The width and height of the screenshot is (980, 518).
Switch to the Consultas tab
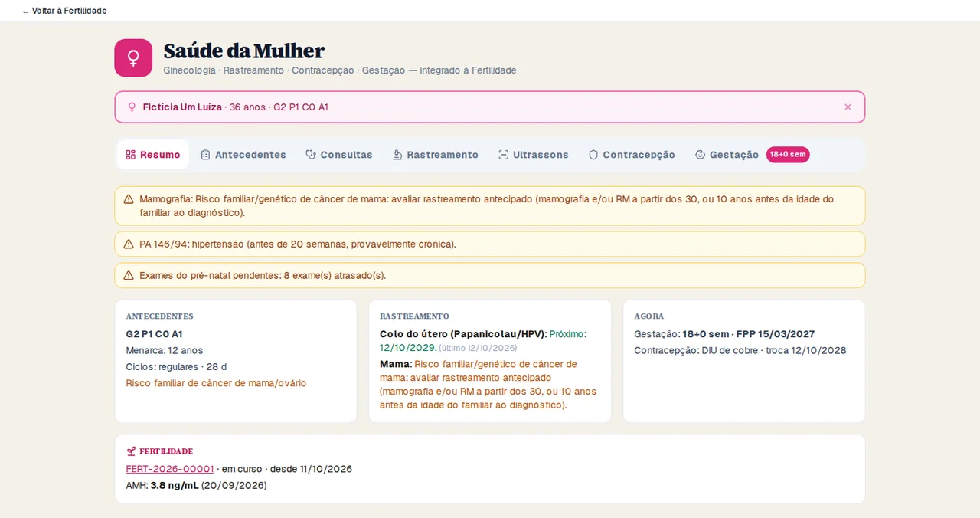[338, 155]
